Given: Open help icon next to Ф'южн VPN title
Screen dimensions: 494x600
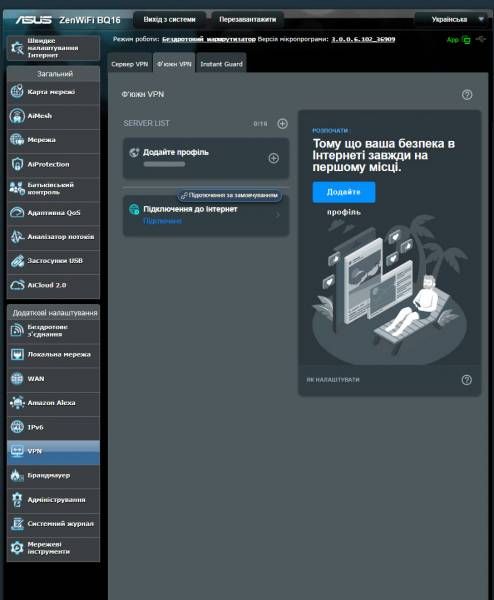Looking at the screenshot, I should click(467, 95).
